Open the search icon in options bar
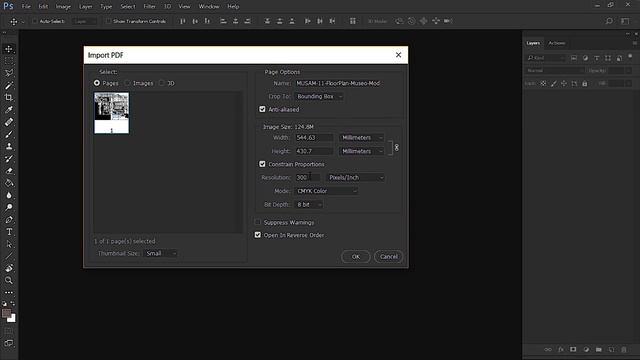The height and width of the screenshot is (360, 640). [609, 21]
